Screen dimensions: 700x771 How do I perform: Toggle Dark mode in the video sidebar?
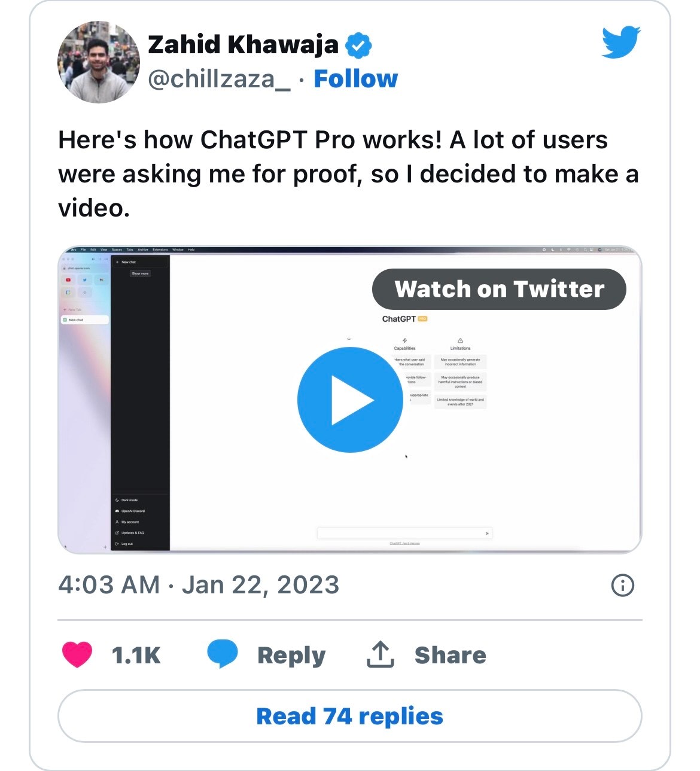[x=129, y=500]
